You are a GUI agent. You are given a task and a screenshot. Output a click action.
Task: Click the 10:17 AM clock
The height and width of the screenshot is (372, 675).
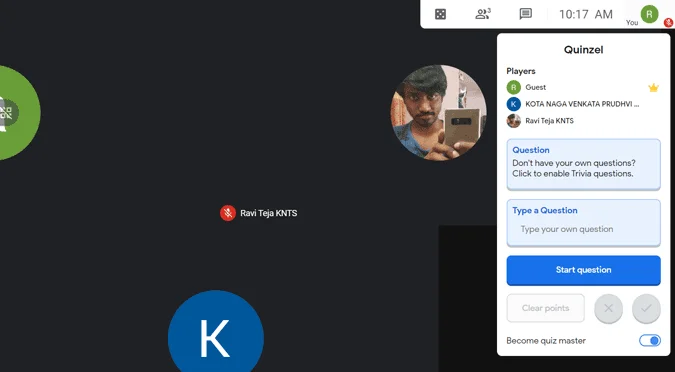pos(585,14)
